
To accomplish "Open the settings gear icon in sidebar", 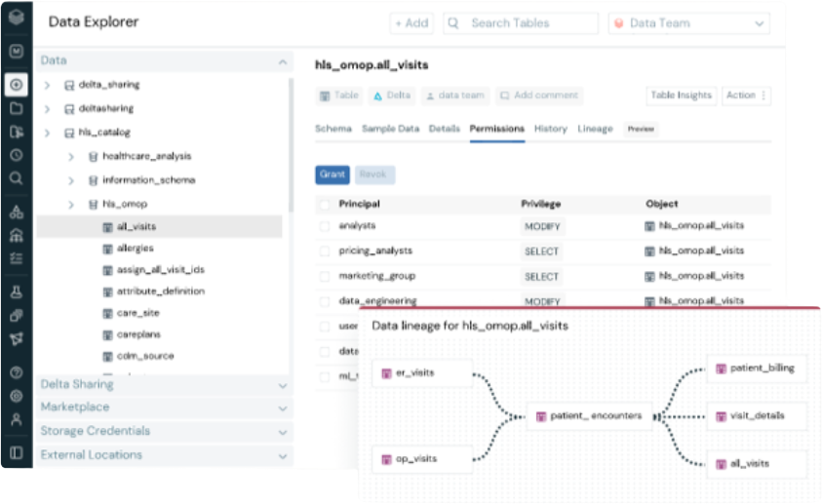I will (x=17, y=396).
